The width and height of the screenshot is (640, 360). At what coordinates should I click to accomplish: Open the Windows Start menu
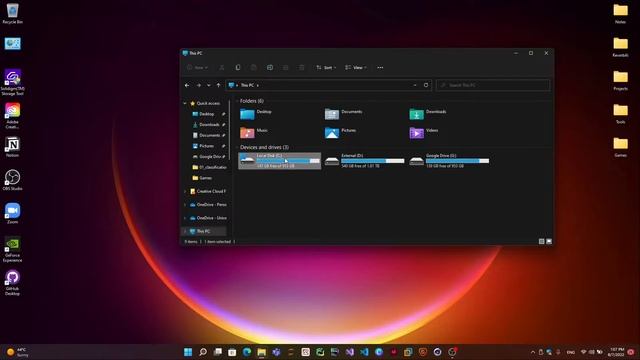tap(188, 352)
